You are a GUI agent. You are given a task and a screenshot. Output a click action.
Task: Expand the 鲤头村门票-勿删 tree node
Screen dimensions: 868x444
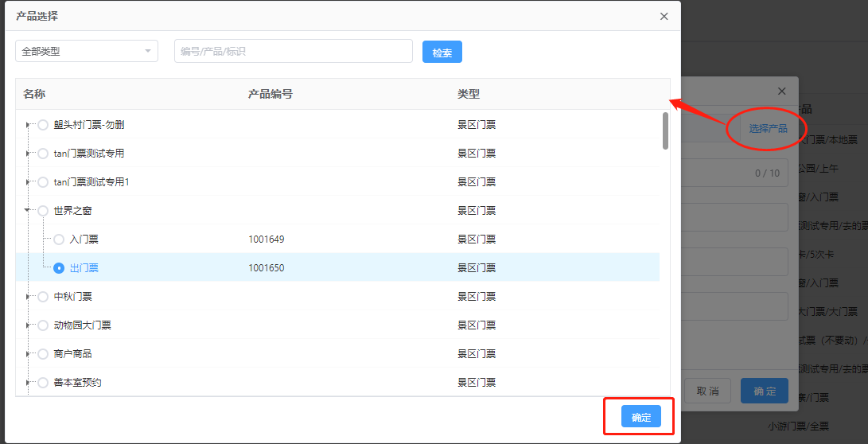(28, 125)
